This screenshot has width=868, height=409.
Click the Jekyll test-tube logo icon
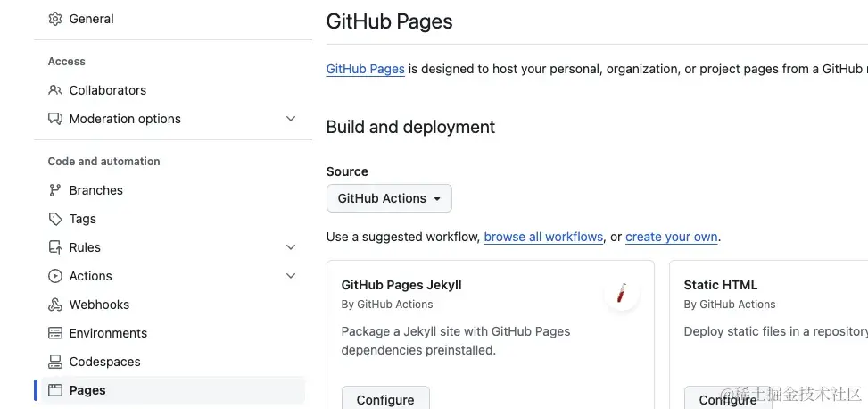coord(621,293)
